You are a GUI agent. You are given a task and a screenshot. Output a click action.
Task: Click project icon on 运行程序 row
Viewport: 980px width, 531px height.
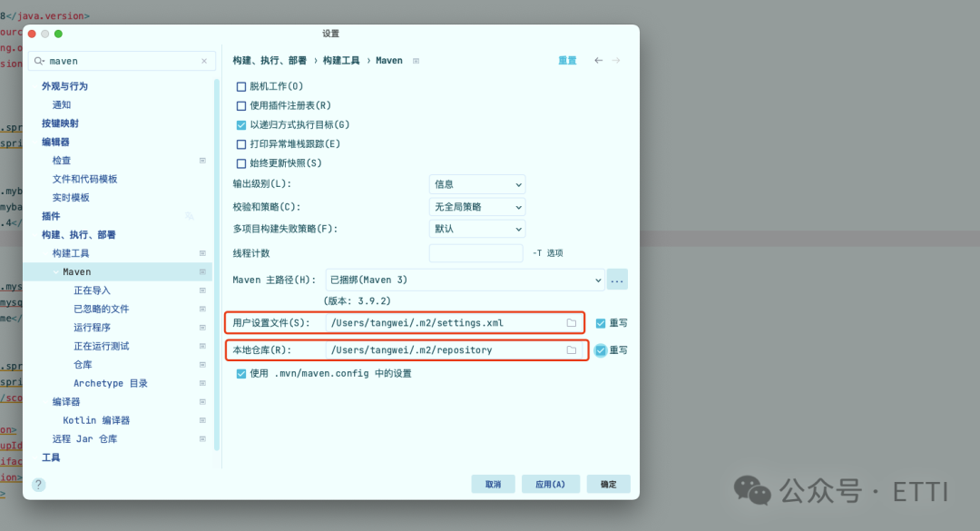tap(202, 328)
